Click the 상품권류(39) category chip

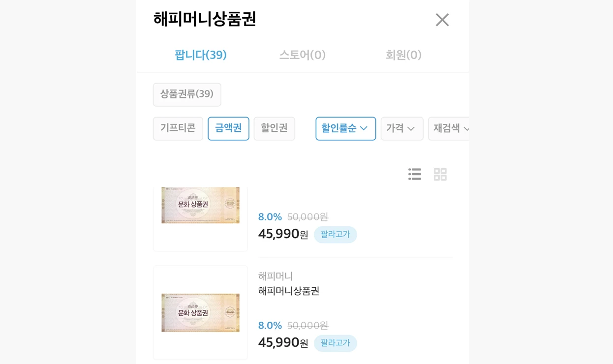click(187, 94)
